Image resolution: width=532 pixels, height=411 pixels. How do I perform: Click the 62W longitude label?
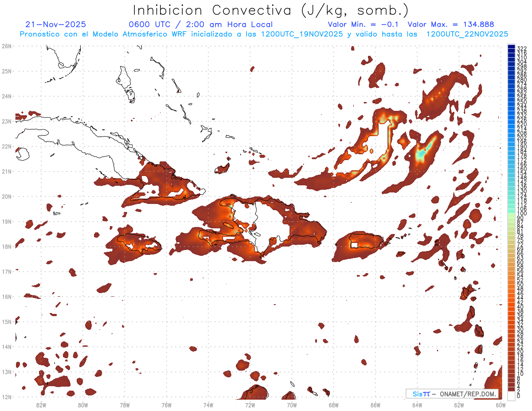coord(459,404)
